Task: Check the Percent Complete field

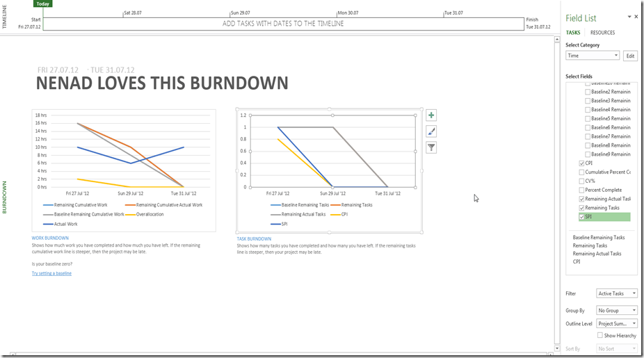Action: [582, 190]
